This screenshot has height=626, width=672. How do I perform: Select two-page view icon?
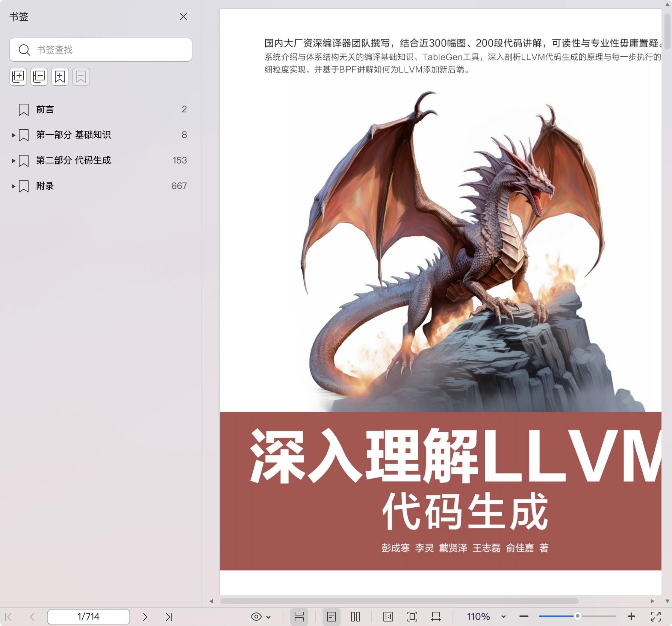(x=356, y=617)
